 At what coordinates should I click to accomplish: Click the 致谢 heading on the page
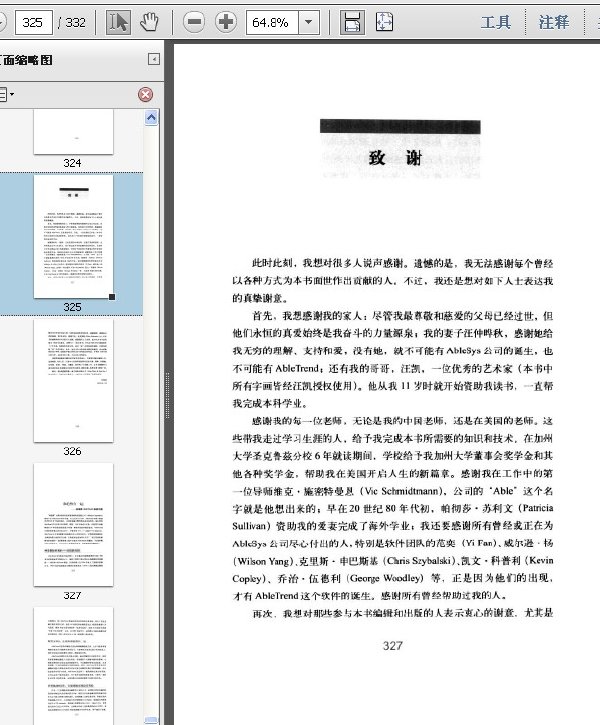[x=396, y=158]
